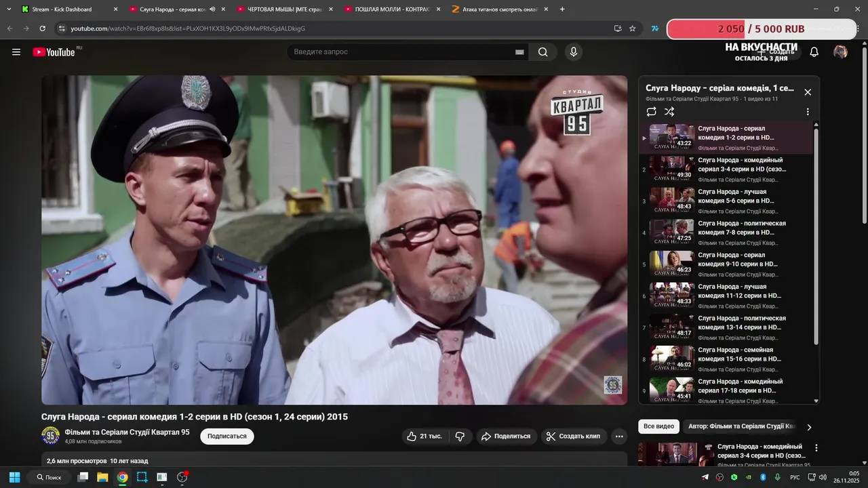Mute audio on Слуга Народа tab
Image resolution: width=868 pixels, height=488 pixels.
[212, 9]
